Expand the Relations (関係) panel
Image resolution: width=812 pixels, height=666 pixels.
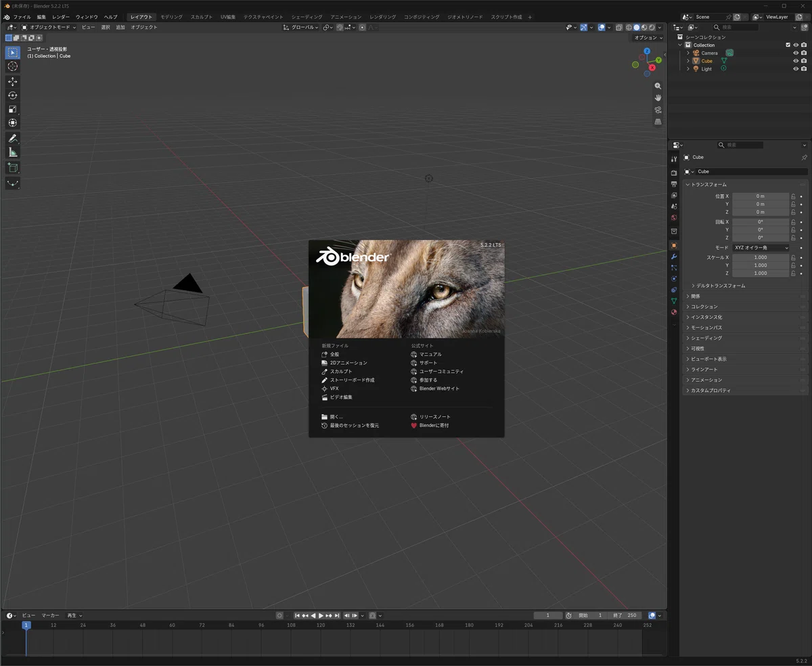[x=745, y=296]
